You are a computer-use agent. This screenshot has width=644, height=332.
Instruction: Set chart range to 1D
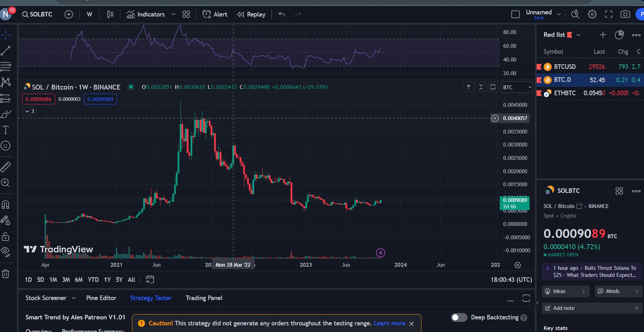pyautogui.click(x=28, y=280)
